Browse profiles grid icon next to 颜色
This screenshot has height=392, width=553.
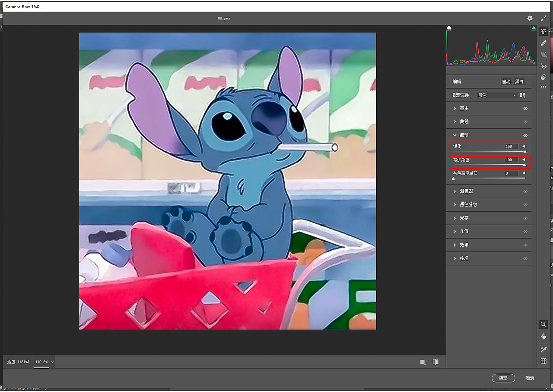pos(522,95)
